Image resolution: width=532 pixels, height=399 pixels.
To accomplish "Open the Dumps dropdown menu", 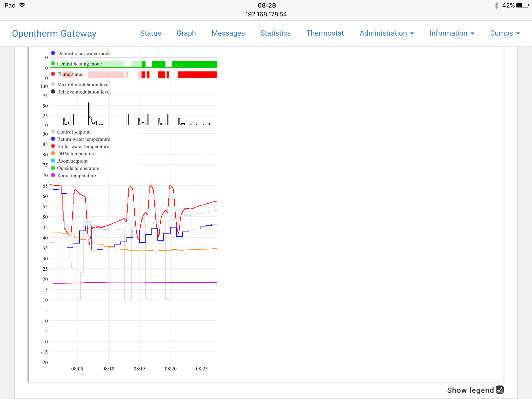I will coord(505,33).
